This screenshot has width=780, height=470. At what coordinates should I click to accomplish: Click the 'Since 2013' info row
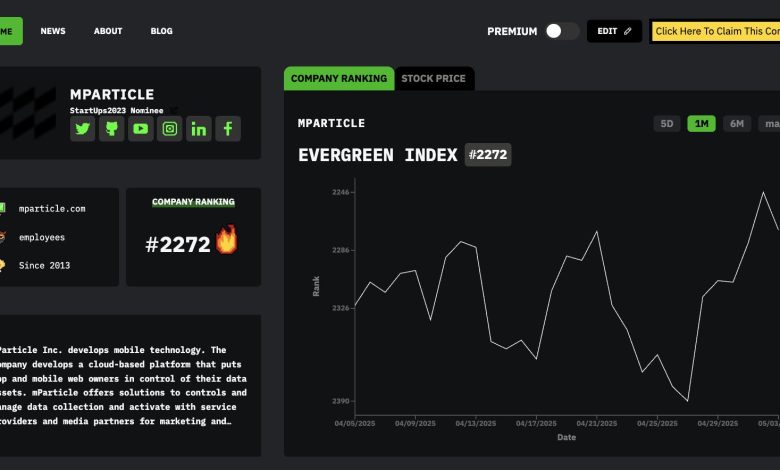pos(44,266)
